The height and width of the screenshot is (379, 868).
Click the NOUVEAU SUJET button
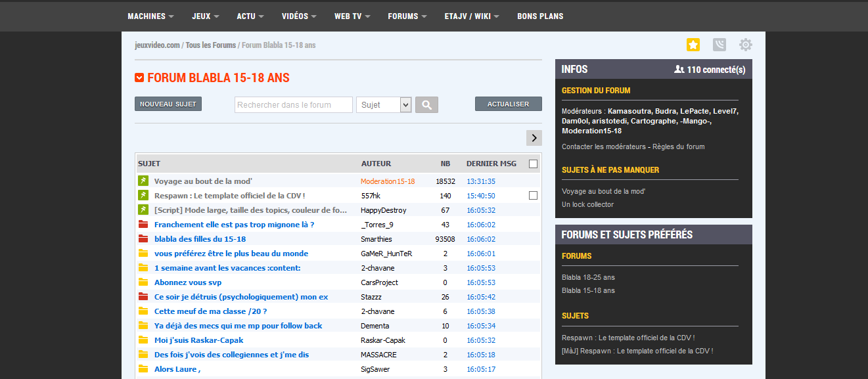click(x=168, y=104)
